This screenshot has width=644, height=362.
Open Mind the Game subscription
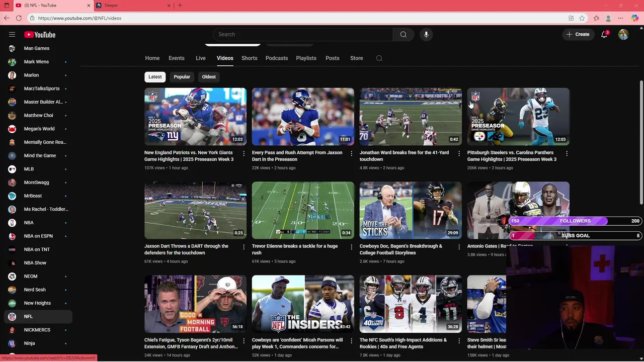pyautogui.click(x=38, y=155)
